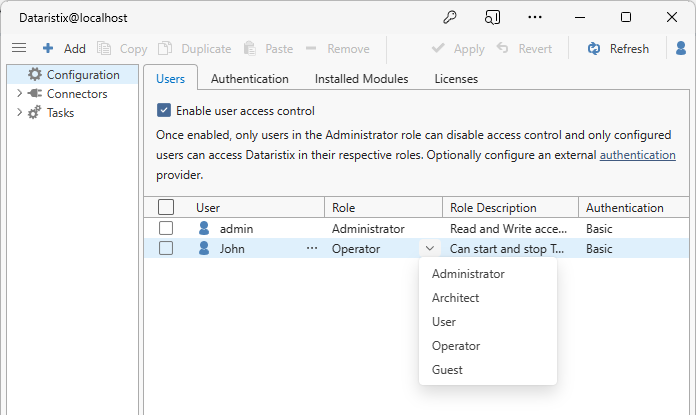The width and height of the screenshot is (696, 415).
Task: Click the Refresh toolbar icon
Action: click(x=594, y=48)
